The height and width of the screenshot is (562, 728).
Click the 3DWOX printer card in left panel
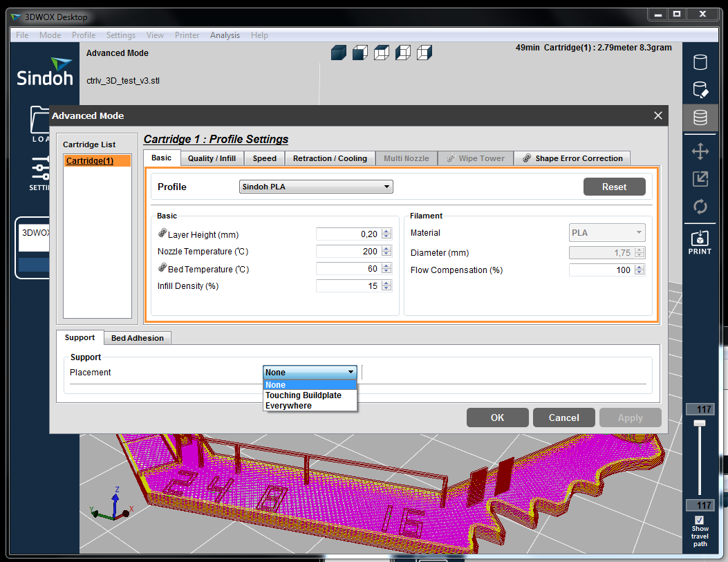pyautogui.click(x=32, y=247)
